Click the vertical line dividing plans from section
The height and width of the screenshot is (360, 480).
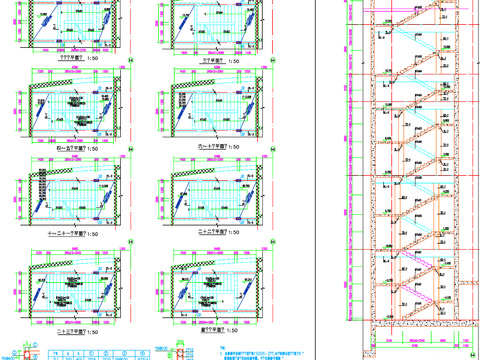click(315, 180)
